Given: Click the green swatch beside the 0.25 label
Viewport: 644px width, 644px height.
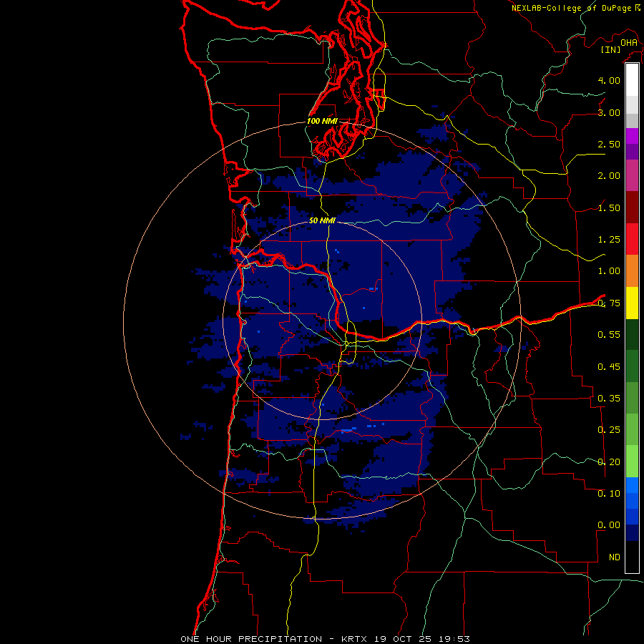Looking at the screenshot, I should (x=632, y=429).
